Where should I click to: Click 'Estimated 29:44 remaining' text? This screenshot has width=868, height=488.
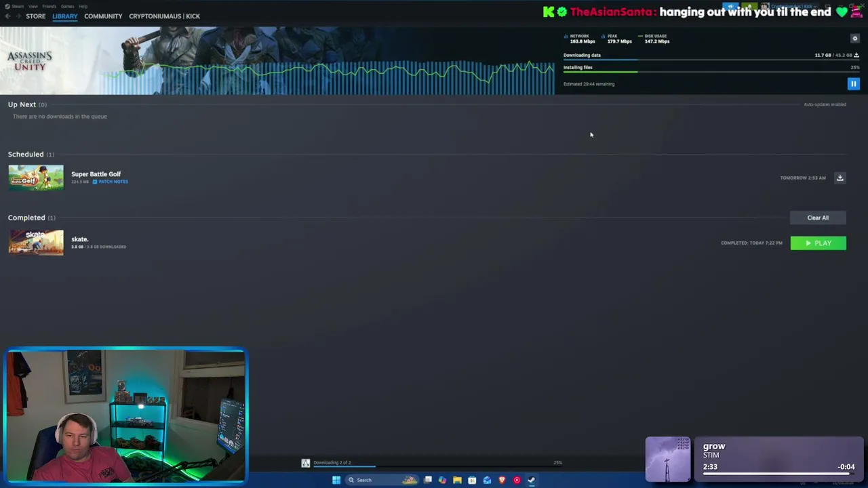589,84
